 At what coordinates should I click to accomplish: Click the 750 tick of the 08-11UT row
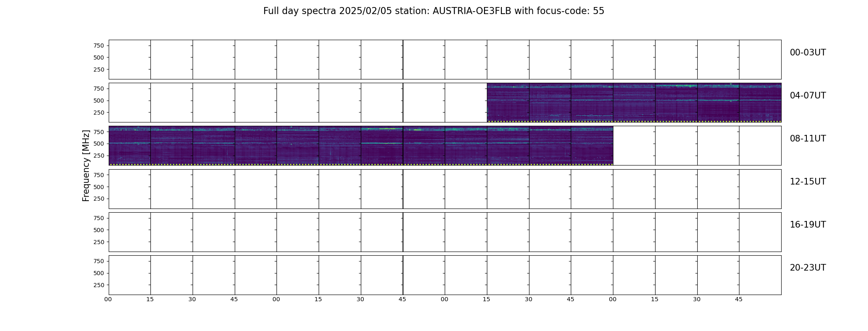[99, 132]
